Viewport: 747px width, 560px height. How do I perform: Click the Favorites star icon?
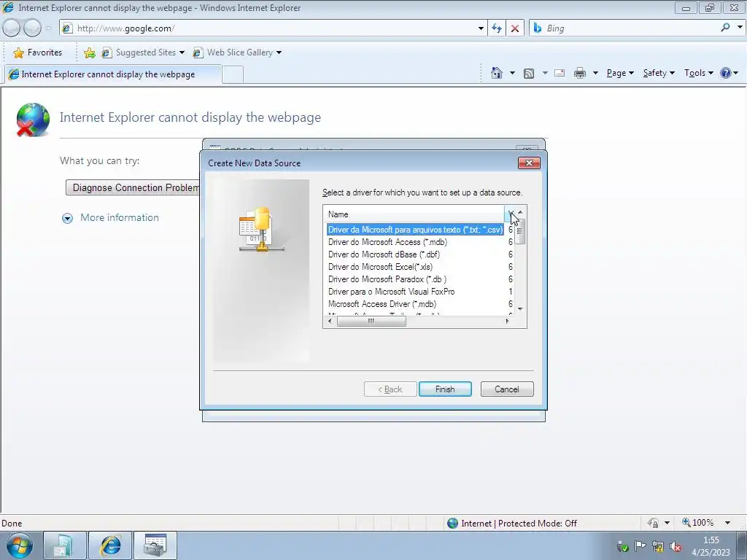tap(18, 52)
